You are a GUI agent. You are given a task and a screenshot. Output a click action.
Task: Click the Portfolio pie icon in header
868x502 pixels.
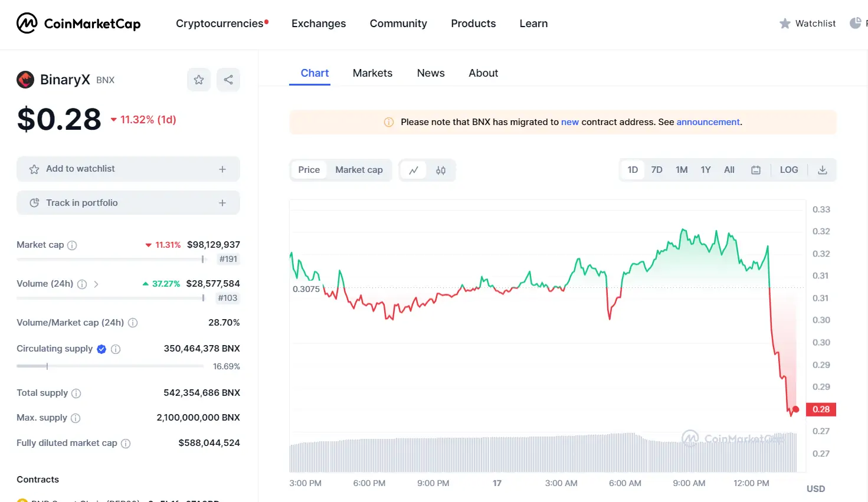(855, 24)
